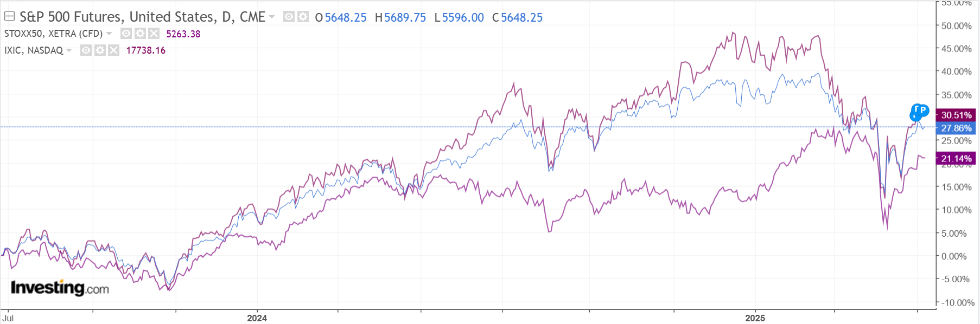The height and width of the screenshot is (324, 980).
Task: Expand IXIC, NASDAQ dropdown arrow
Action: coord(69,50)
